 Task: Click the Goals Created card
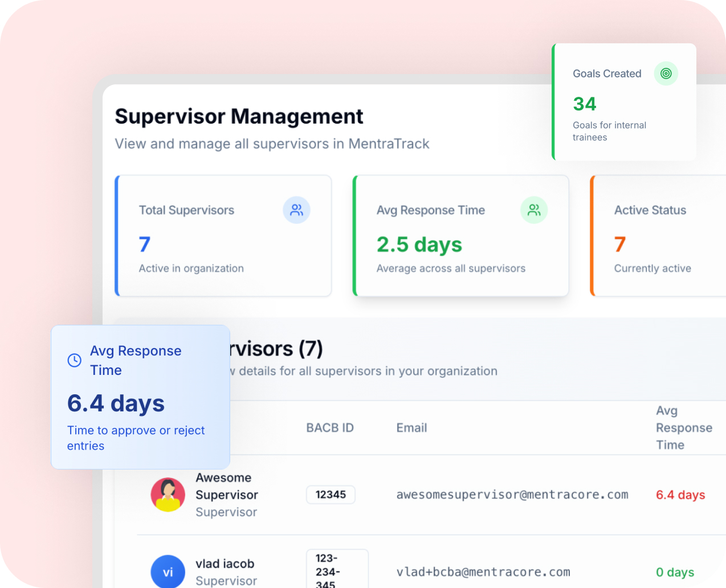click(624, 101)
